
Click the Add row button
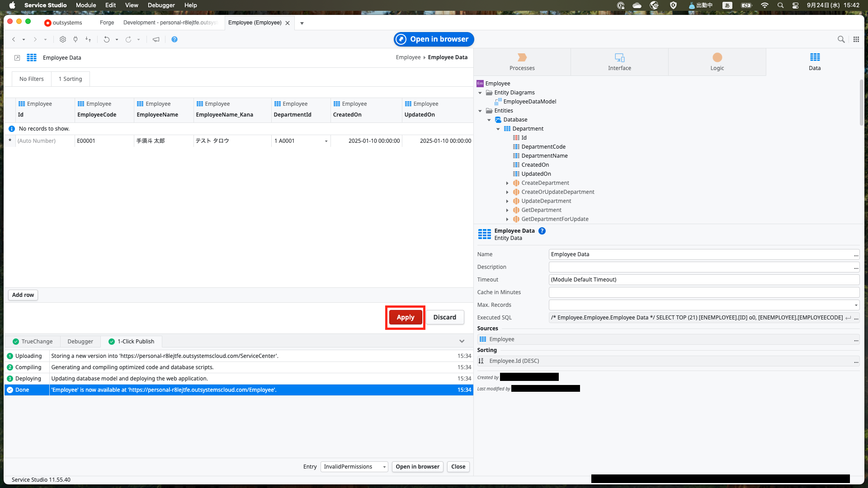click(23, 295)
